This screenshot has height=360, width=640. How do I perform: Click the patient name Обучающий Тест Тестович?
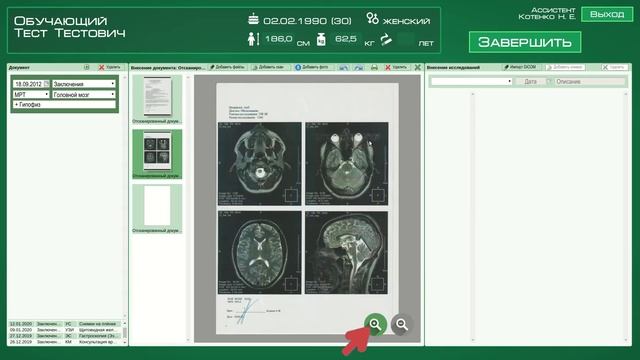69,27
